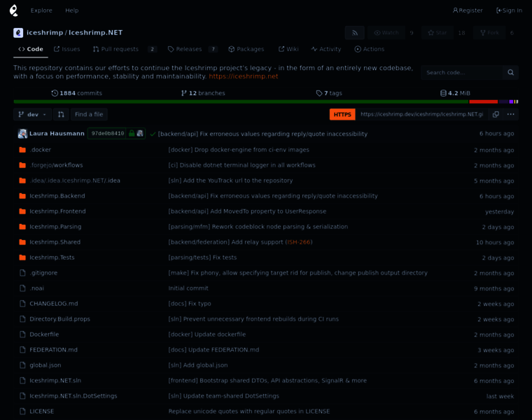Click the signed commit lock icon
Viewport: 532px width, 420px height.
(132, 133)
